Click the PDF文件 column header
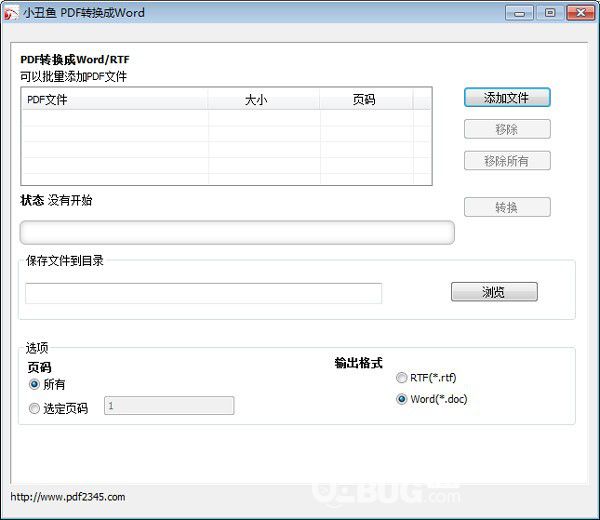The height and width of the screenshot is (520, 600). pyautogui.click(x=115, y=100)
